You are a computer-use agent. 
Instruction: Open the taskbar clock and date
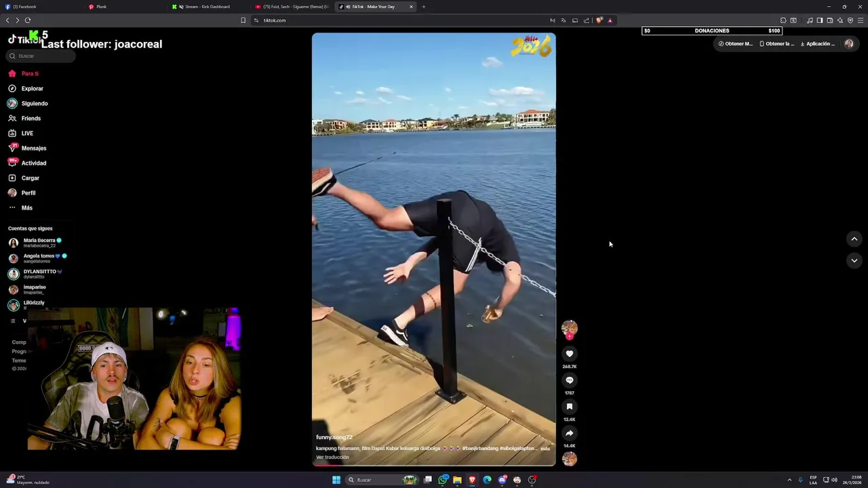852,480
